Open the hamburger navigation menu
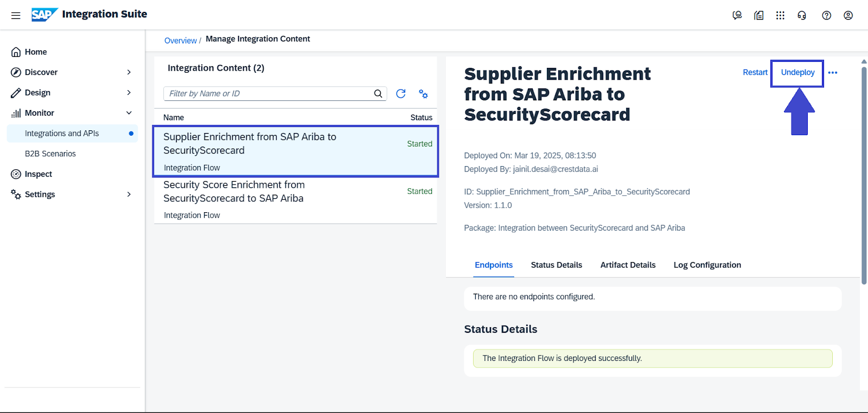This screenshot has width=868, height=413. [x=16, y=15]
